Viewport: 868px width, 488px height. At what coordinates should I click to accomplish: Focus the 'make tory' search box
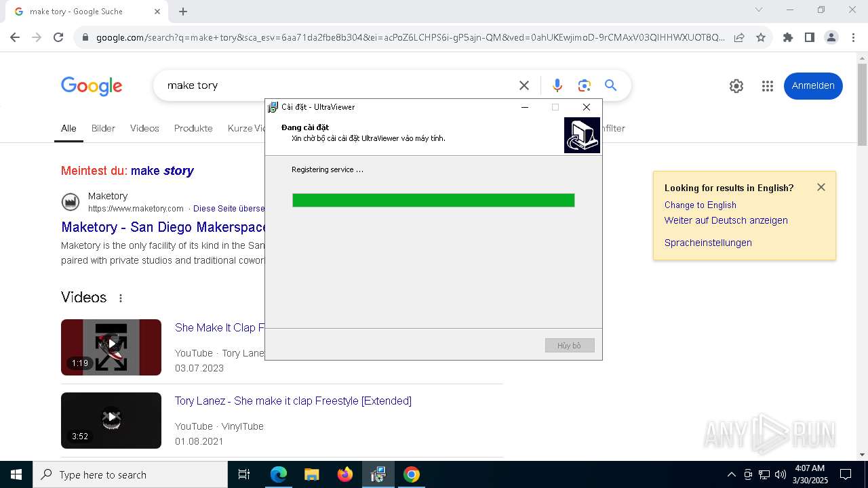click(336, 85)
